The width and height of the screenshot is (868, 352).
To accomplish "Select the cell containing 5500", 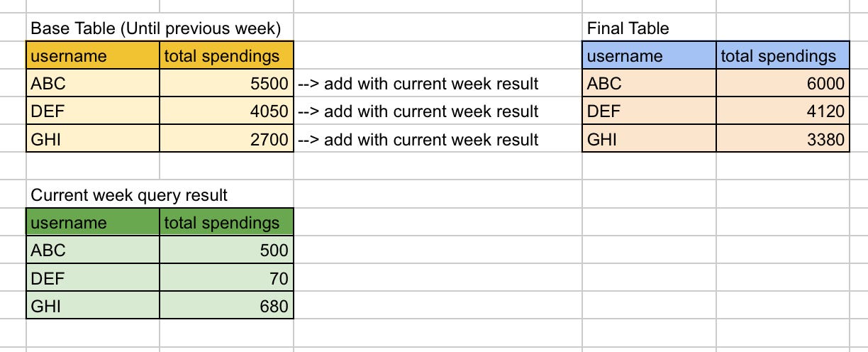I will [226, 84].
